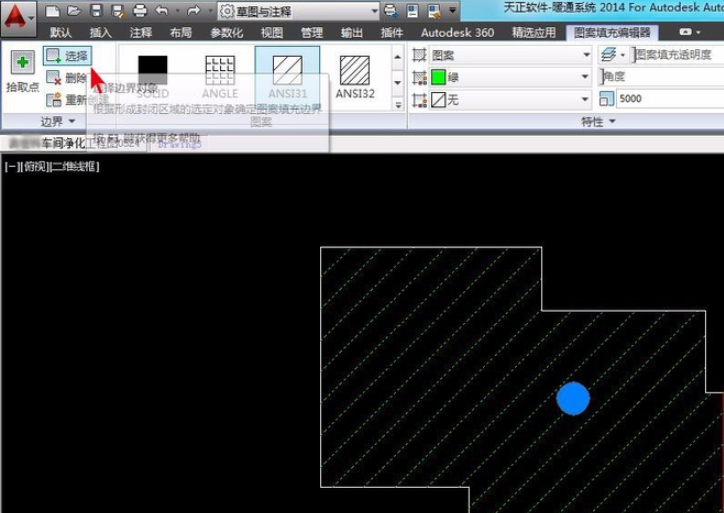724x513 pixels.
Task: Click the 删除 boundary objects button
Action: tap(67, 78)
